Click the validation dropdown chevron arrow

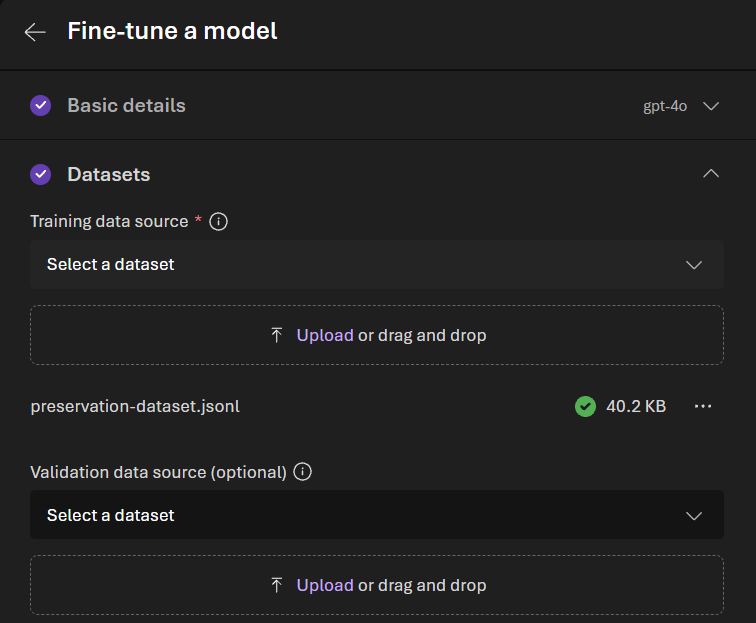pyautogui.click(x=694, y=516)
